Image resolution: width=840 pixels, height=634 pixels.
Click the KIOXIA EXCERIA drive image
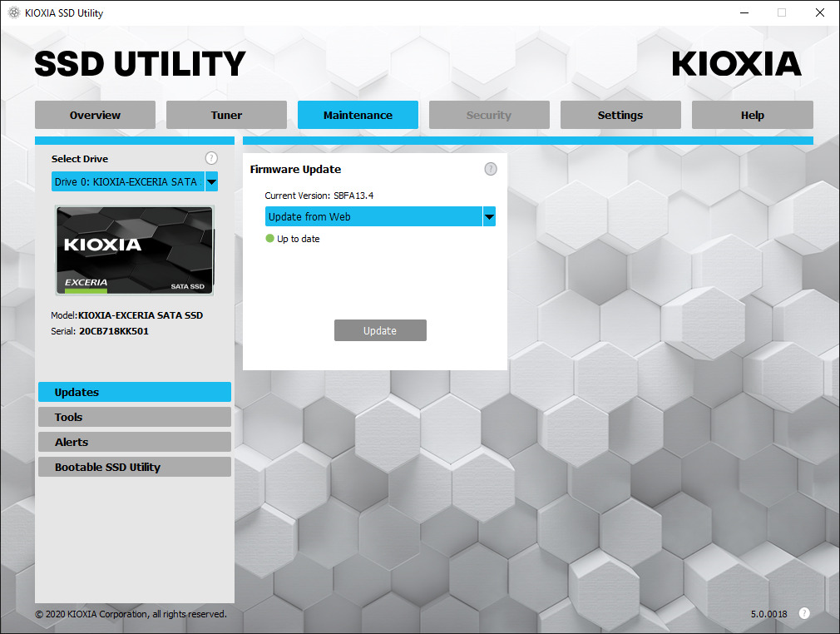[x=134, y=250]
